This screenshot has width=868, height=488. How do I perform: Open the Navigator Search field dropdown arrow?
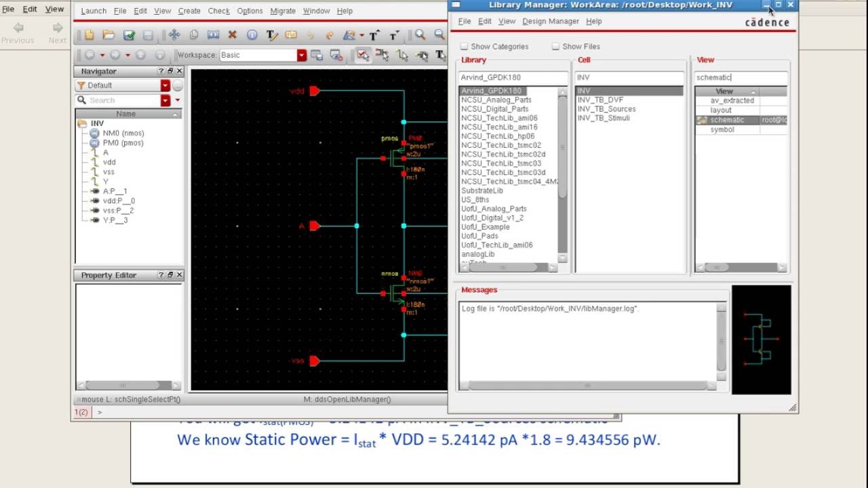[x=165, y=100]
